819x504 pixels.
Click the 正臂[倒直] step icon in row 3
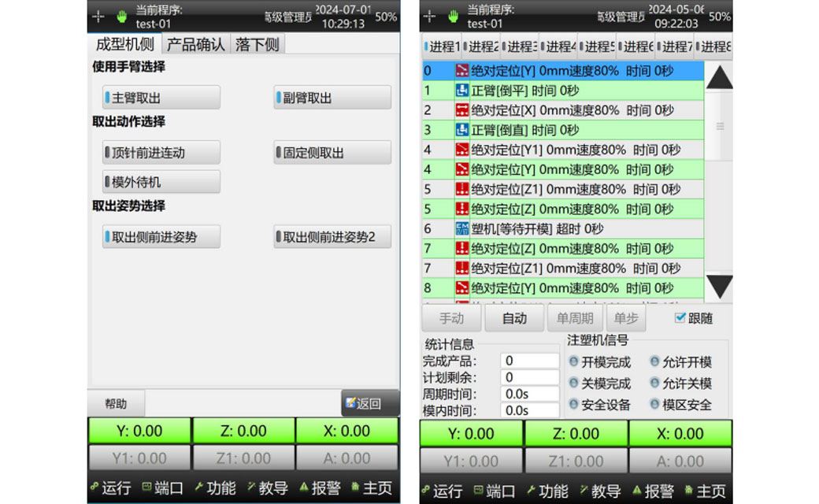(x=462, y=130)
